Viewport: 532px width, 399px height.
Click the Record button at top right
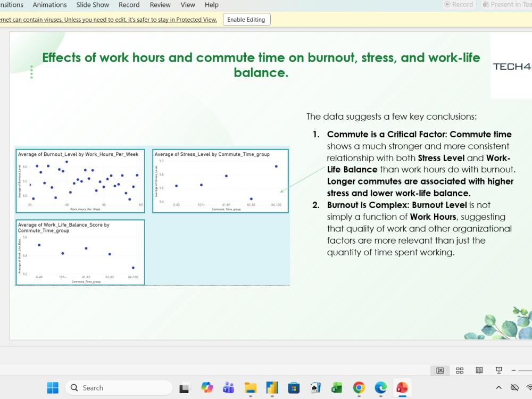[x=459, y=4]
